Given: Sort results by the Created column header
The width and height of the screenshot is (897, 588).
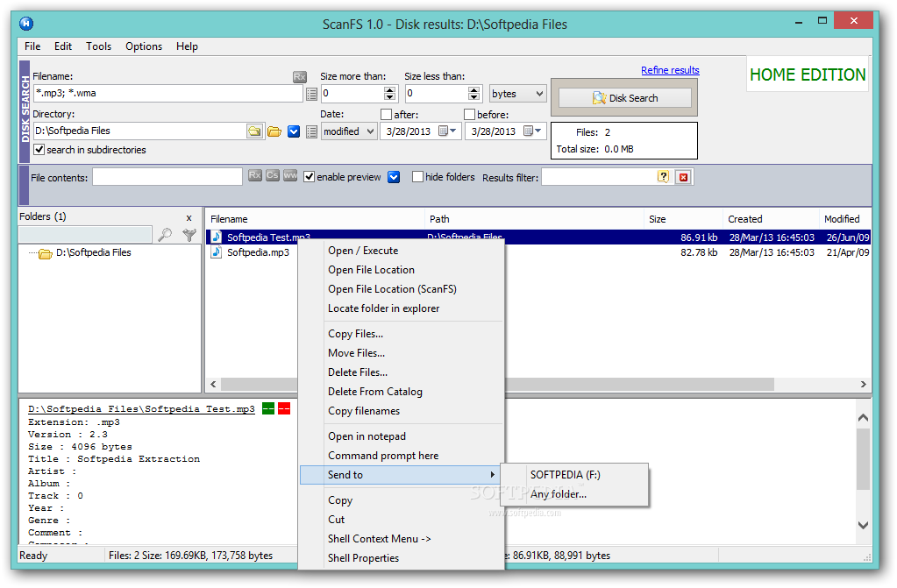Looking at the screenshot, I should click(771, 219).
